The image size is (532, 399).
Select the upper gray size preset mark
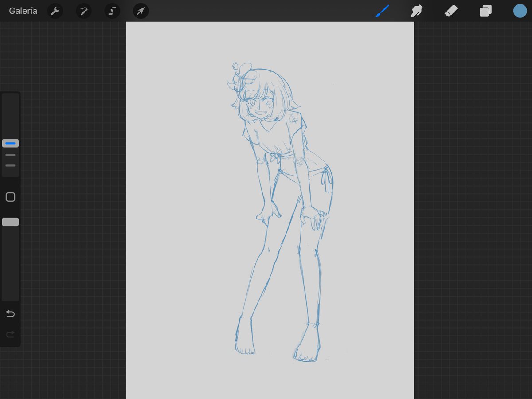(10, 155)
